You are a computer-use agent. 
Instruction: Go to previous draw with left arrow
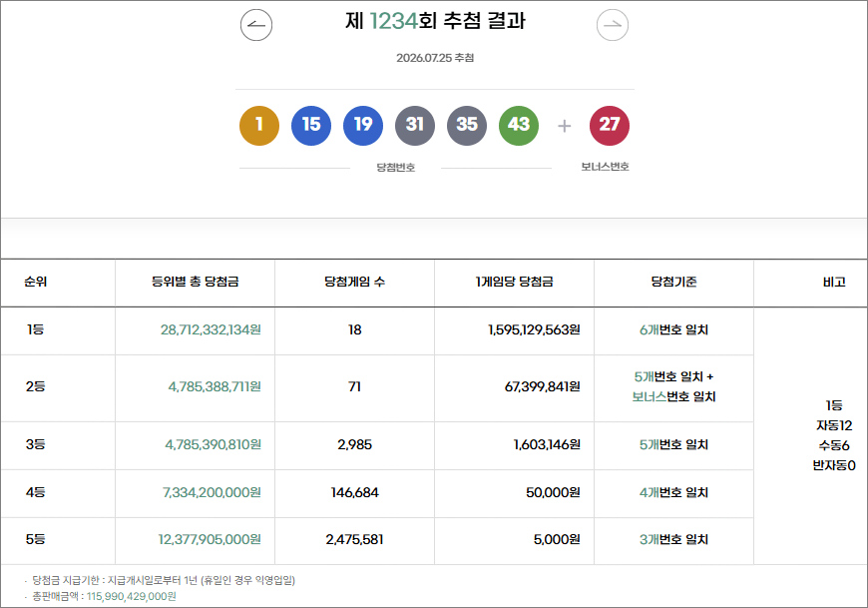(256, 25)
